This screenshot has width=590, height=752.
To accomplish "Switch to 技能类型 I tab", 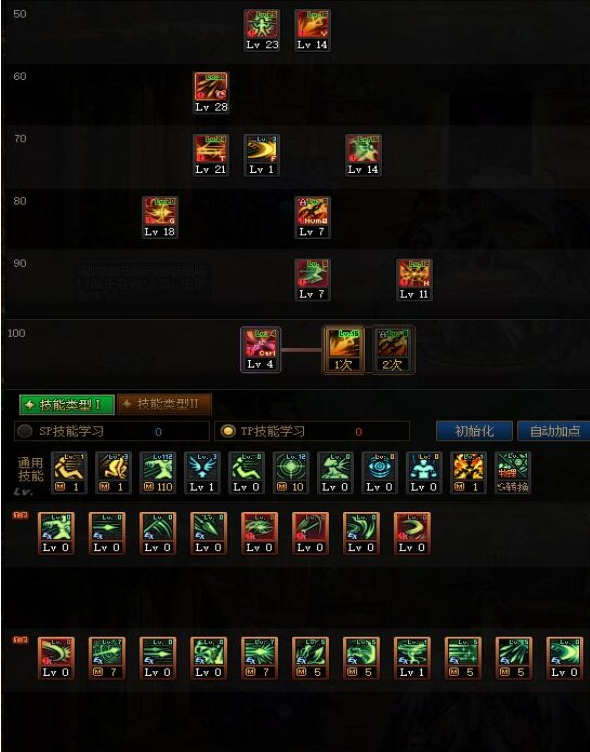I will click(67, 404).
